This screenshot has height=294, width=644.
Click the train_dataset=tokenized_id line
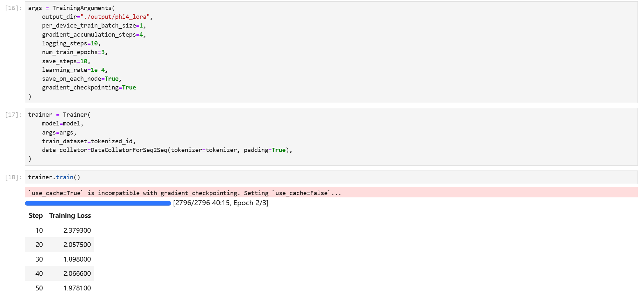[88, 141]
